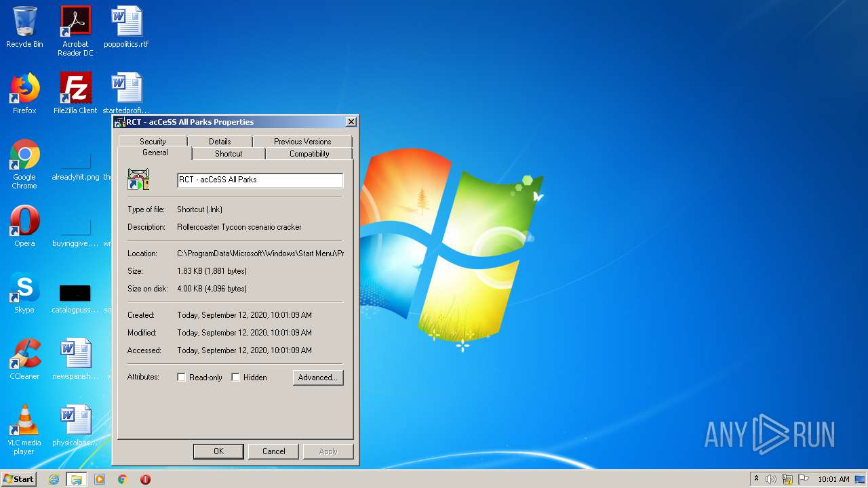Image resolution: width=868 pixels, height=488 pixels.
Task: Click the size on disk "4.00 KB (4,096 bytes)"
Action: tap(212, 289)
